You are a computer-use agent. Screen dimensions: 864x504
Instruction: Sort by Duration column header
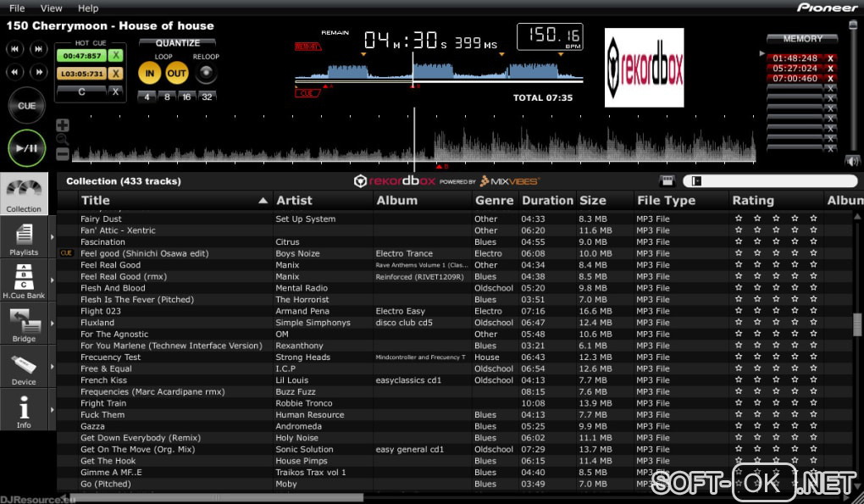(x=548, y=201)
